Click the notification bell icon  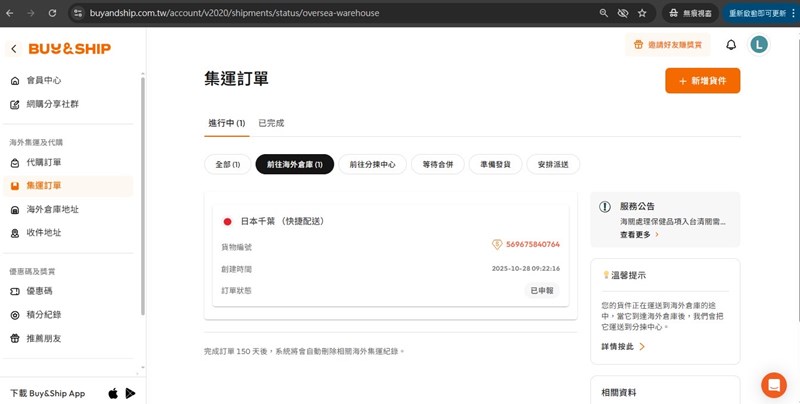pos(731,45)
